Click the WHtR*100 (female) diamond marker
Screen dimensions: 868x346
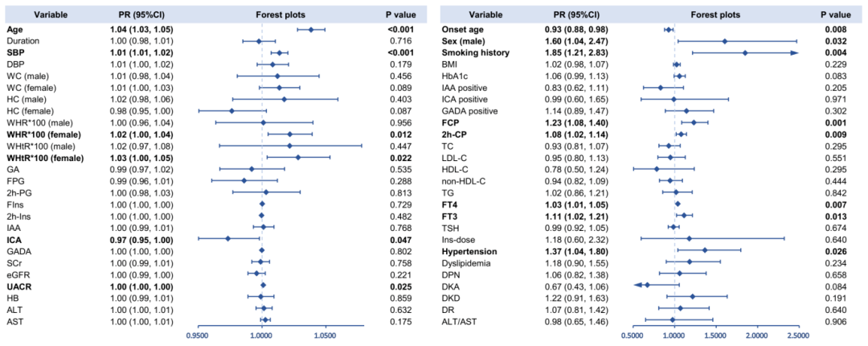pyautogui.click(x=298, y=157)
